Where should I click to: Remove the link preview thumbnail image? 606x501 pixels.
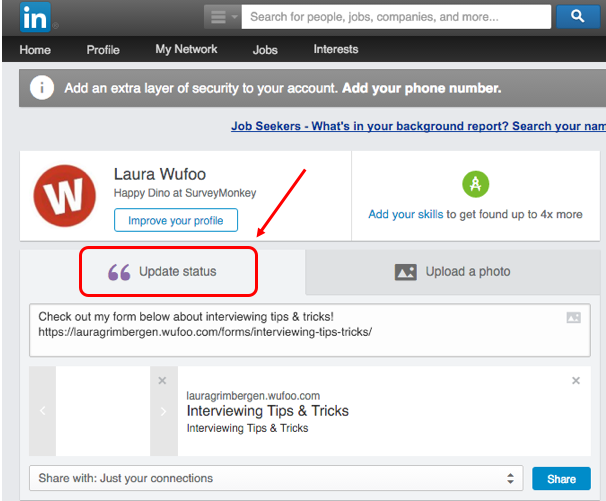tap(162, 381)
